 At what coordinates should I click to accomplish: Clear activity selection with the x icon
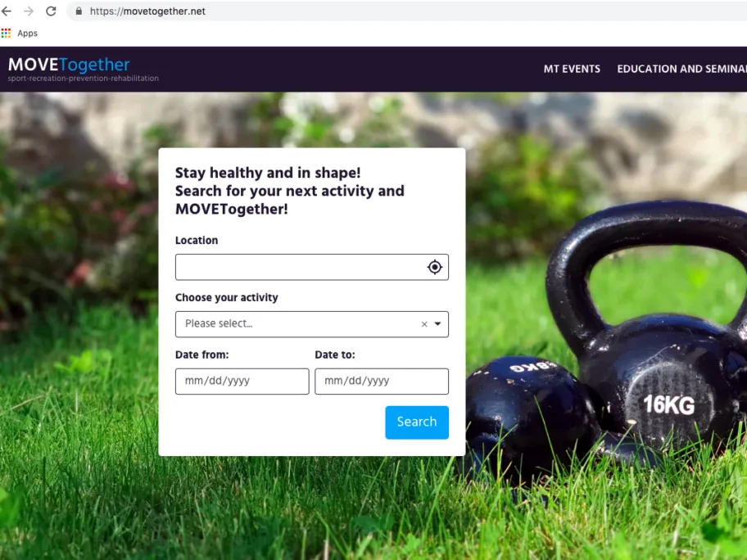[424, 324]
